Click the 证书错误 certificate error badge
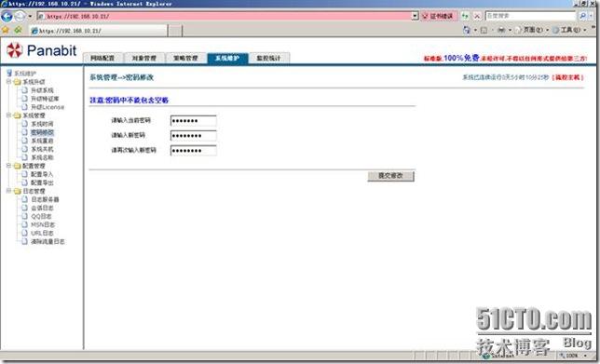This screenshot has width=600, height=364. (438, 16)
